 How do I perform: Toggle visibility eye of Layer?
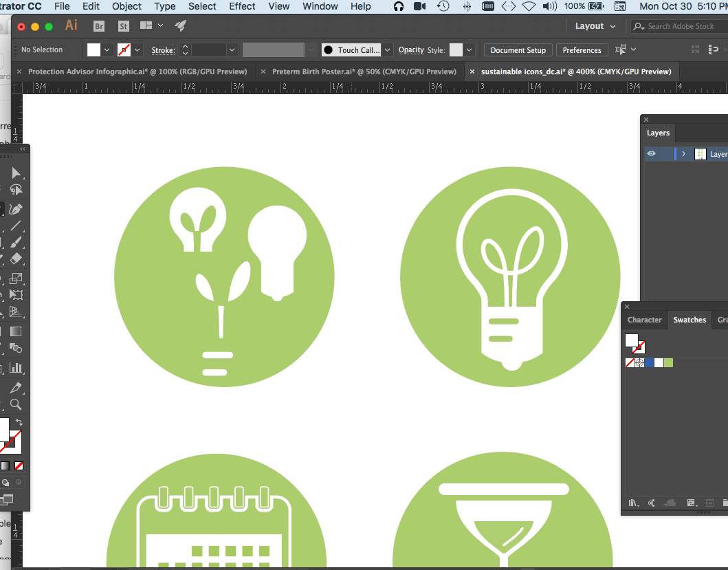pos(652,153)
